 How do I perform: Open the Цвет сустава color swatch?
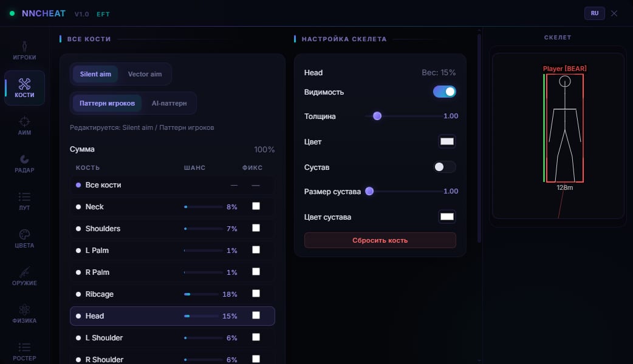coord(447,217)
